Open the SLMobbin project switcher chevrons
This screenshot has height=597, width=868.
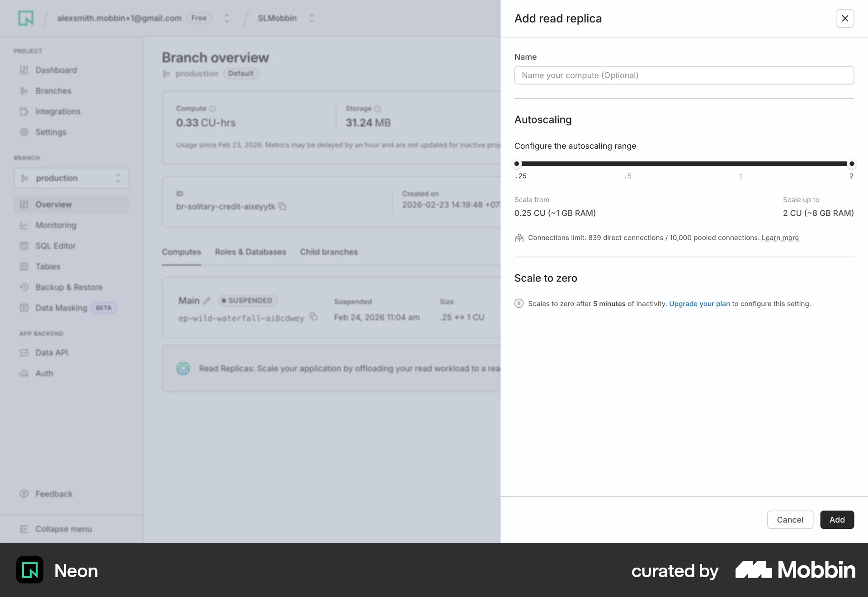(311, 18)
